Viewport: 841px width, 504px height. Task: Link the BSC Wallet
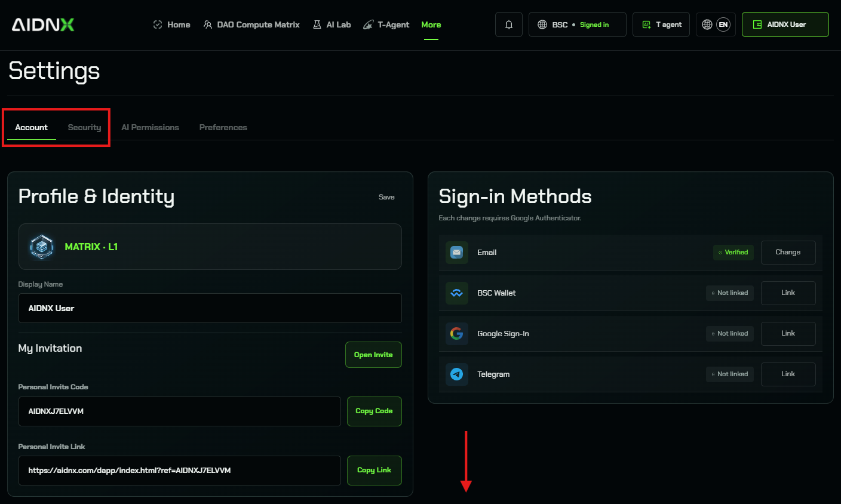(x=788, y=293)
